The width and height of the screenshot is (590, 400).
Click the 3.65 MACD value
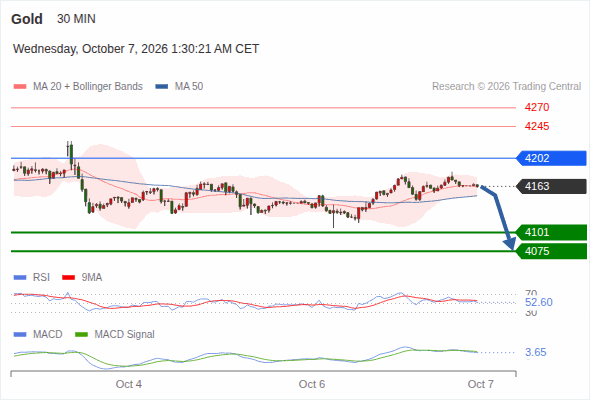coord(536,352)
